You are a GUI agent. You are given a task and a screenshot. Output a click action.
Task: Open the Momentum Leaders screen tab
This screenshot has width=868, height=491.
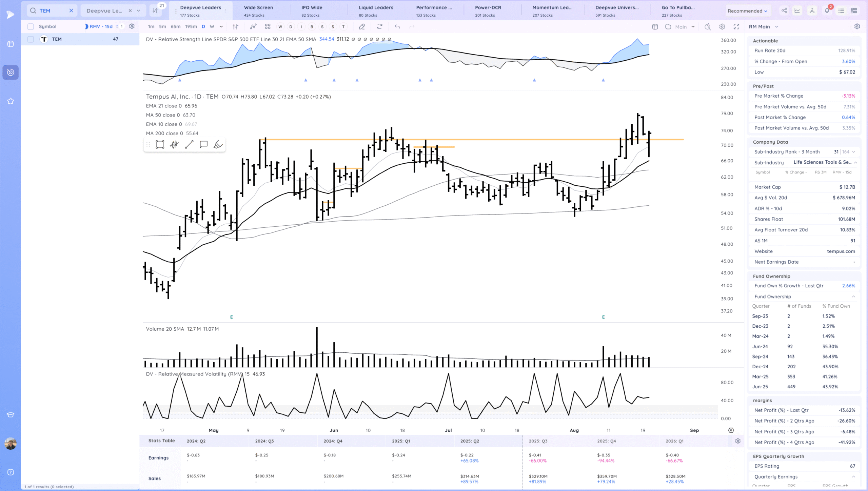(552, 11)
